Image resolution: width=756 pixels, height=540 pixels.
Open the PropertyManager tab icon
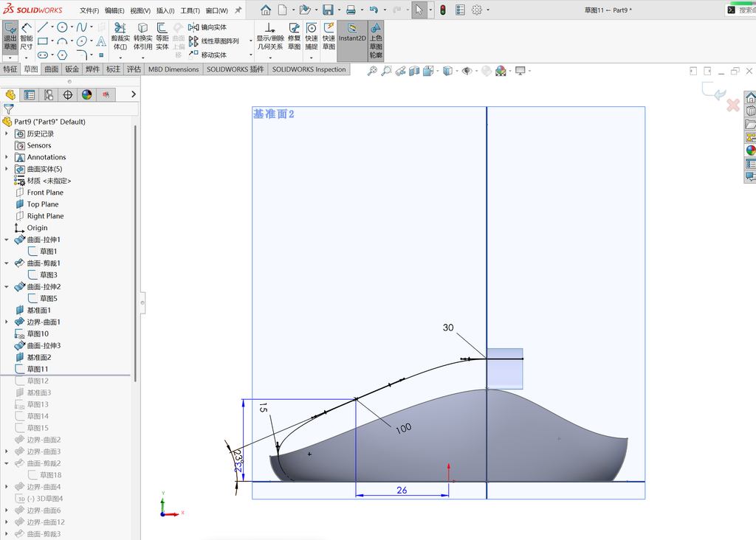(x=30, y=95)
